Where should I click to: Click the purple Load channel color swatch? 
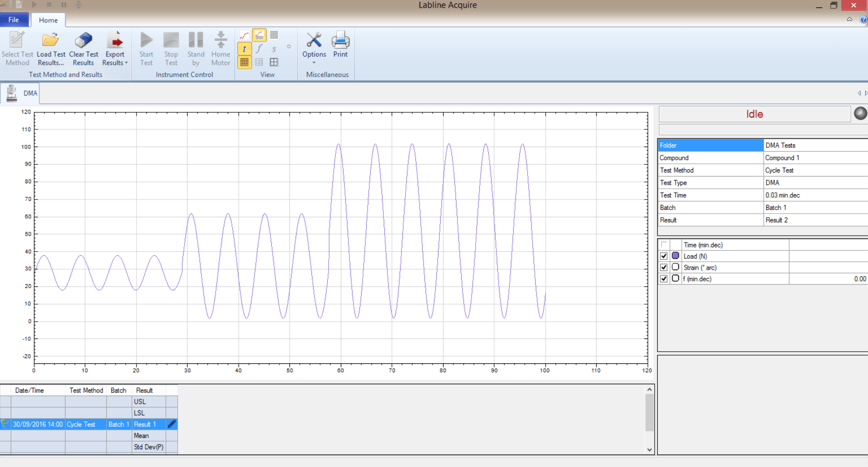pyautogui.click(x=675, y=256)
